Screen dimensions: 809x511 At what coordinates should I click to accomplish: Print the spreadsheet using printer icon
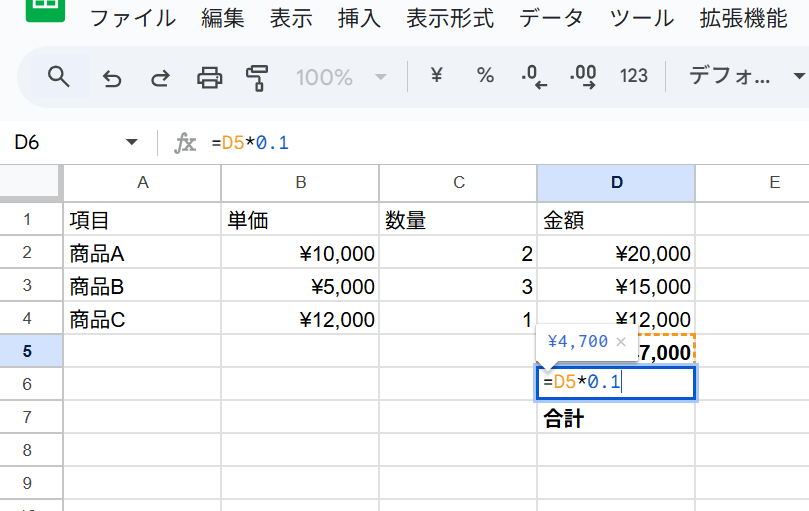[209, 77]
